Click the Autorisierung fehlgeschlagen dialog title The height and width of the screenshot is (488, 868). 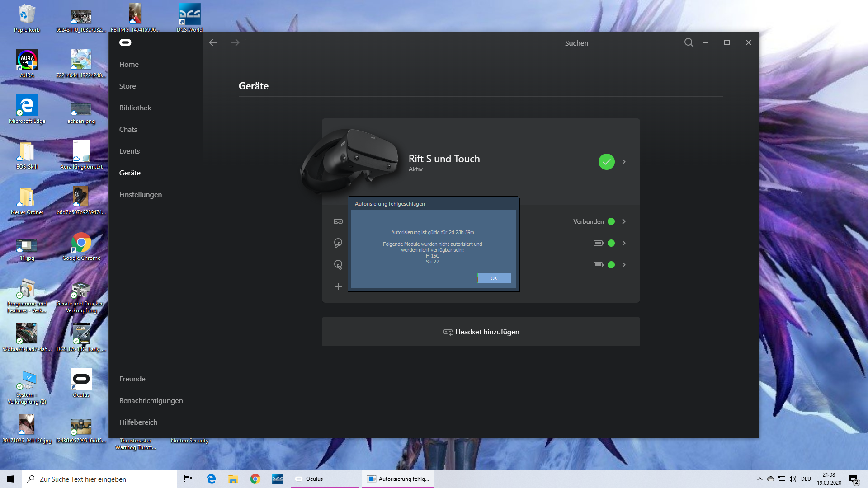coord(390,204)
